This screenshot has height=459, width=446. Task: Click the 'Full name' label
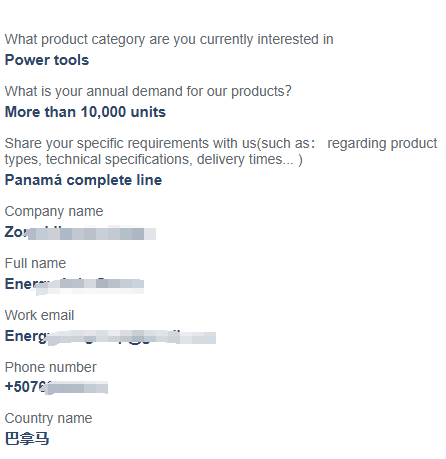tap(35, 263)
